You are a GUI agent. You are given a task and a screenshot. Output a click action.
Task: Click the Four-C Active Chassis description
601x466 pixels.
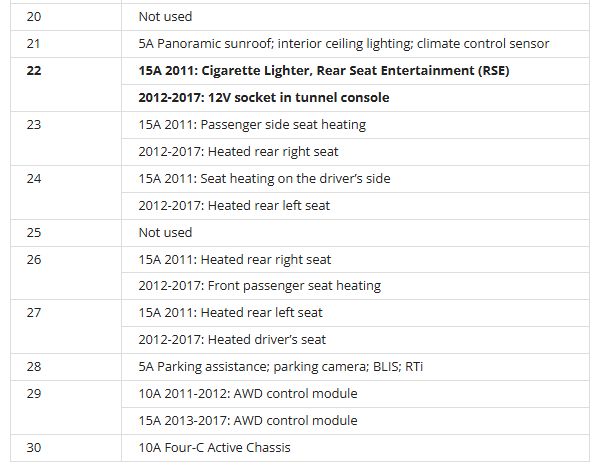(214, 448)
